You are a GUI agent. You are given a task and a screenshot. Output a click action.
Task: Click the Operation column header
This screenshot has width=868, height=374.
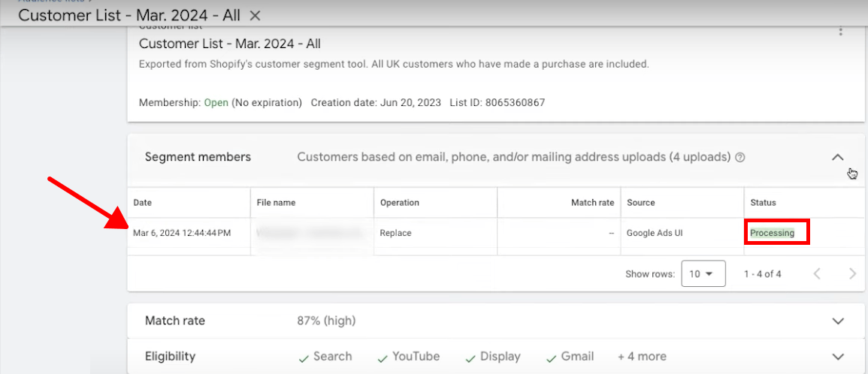[x=400, y=203]
